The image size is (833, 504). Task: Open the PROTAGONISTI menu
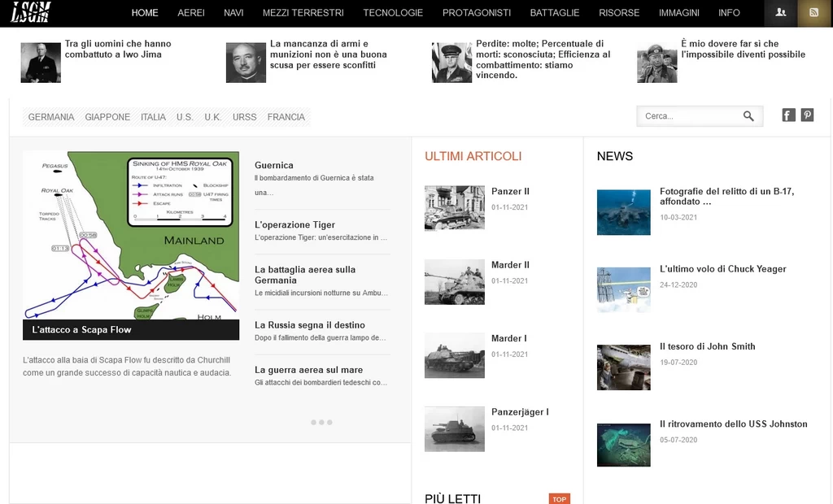point(477,13)
